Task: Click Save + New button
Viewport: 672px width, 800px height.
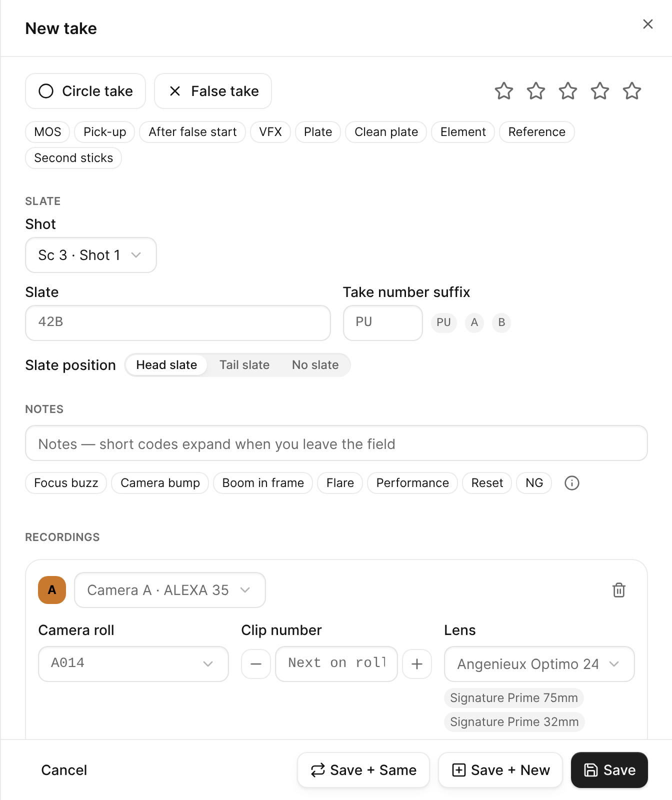Action: pyautogui.click(x=500, y=770)
